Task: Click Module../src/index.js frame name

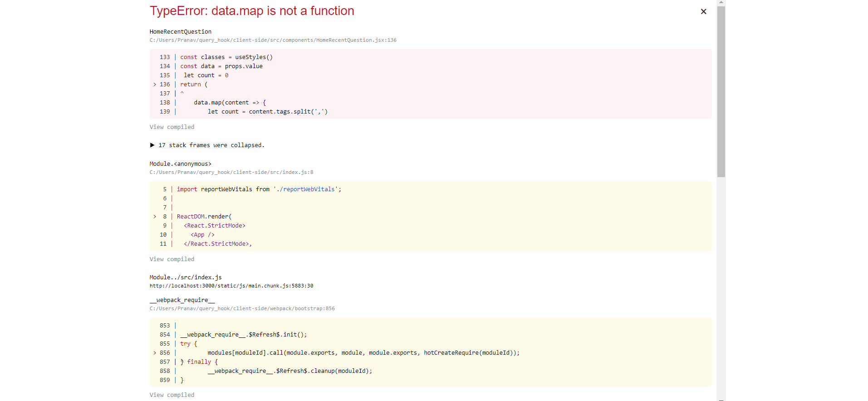Action: (186, 277)
